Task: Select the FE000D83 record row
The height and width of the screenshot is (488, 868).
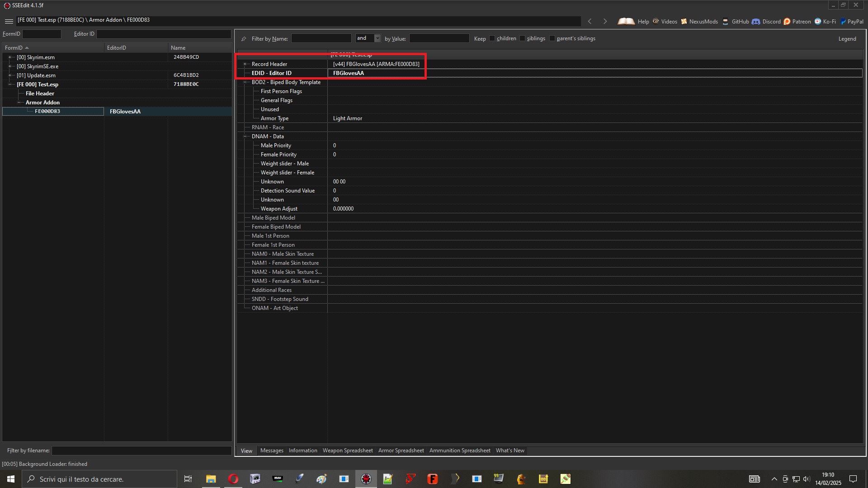Action: pyautogui.click(x=117, y=111)
